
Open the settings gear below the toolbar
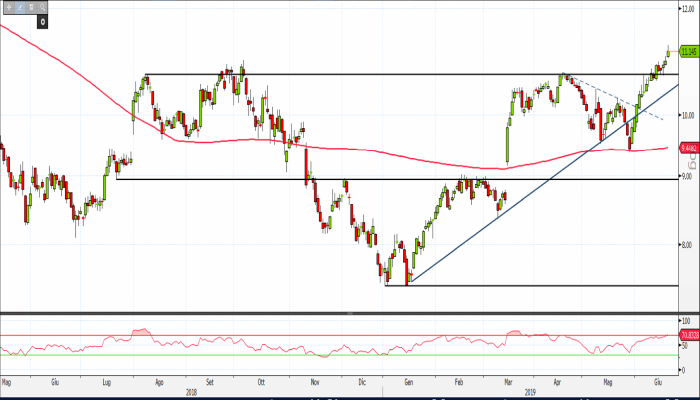coord(43,20)
